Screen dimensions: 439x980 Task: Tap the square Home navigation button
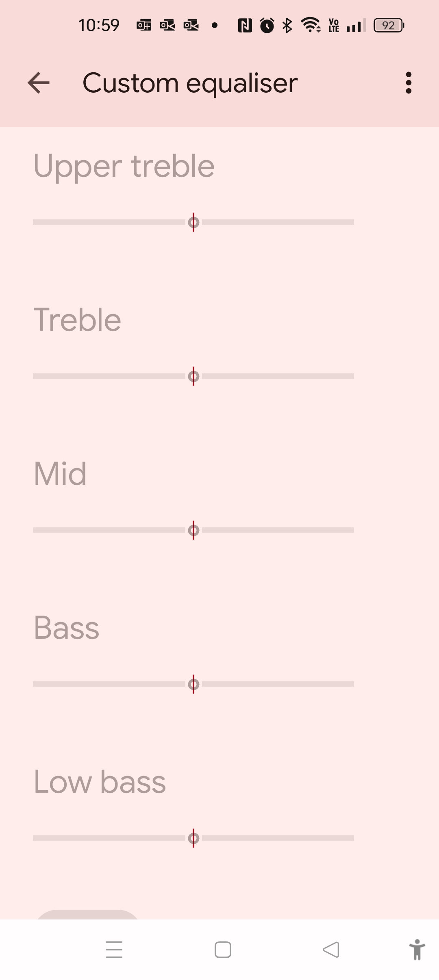(x=223, y=950)
